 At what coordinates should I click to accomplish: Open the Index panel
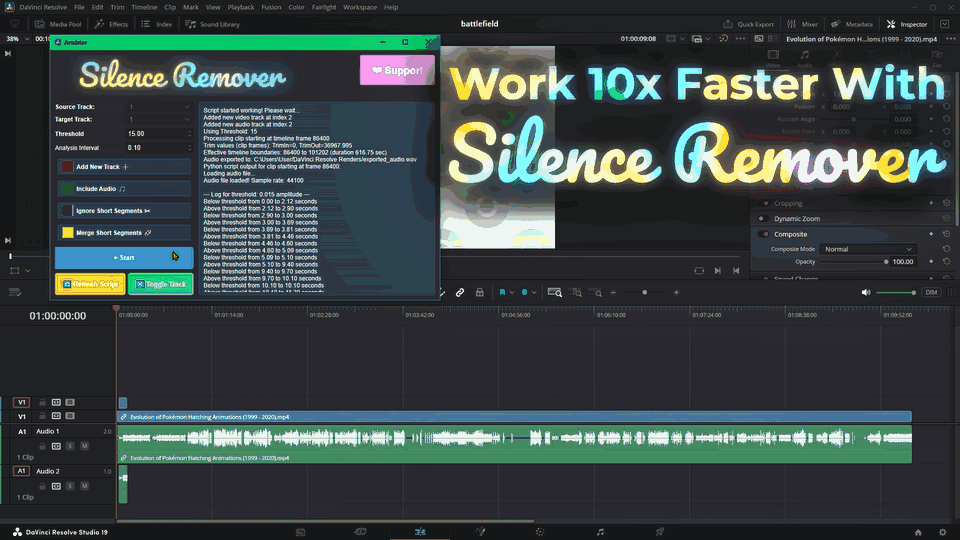pos(157,24)
